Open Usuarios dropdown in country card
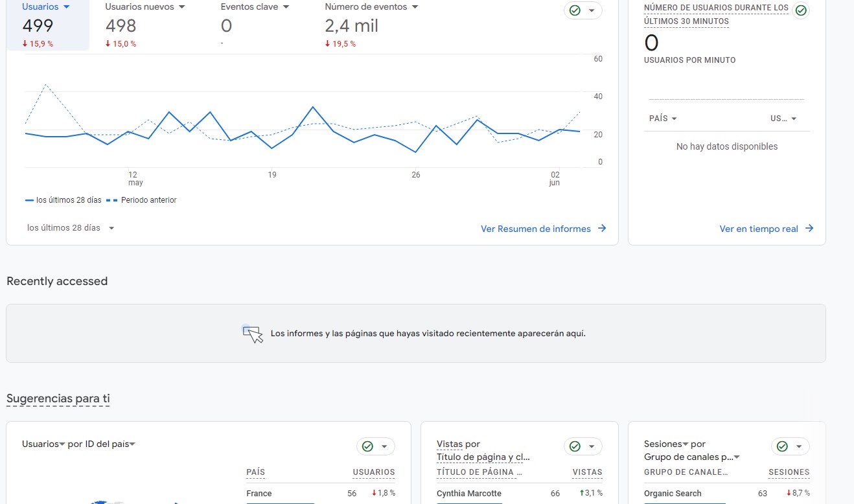Screen dimensions: 854x504 click(43, 444)
